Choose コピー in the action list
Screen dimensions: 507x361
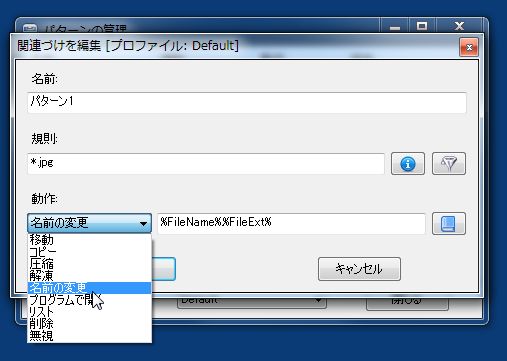[89, 252]
